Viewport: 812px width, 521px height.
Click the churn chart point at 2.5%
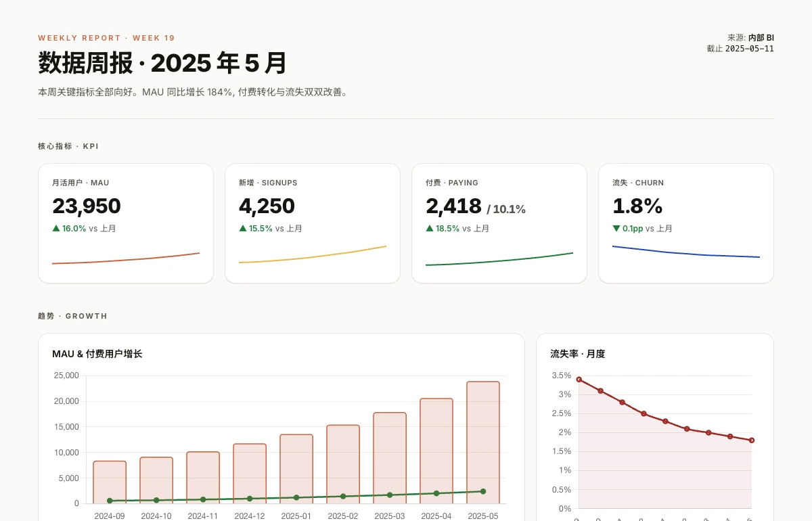644,413
